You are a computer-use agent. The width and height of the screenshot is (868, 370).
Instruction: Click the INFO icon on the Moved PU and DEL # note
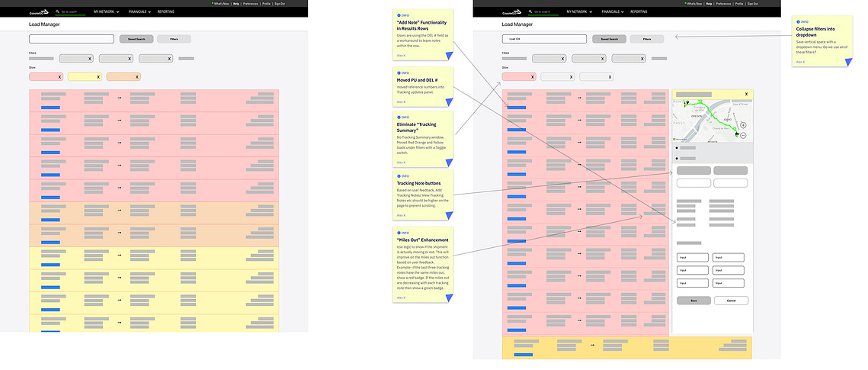click(x=399, y=72)
